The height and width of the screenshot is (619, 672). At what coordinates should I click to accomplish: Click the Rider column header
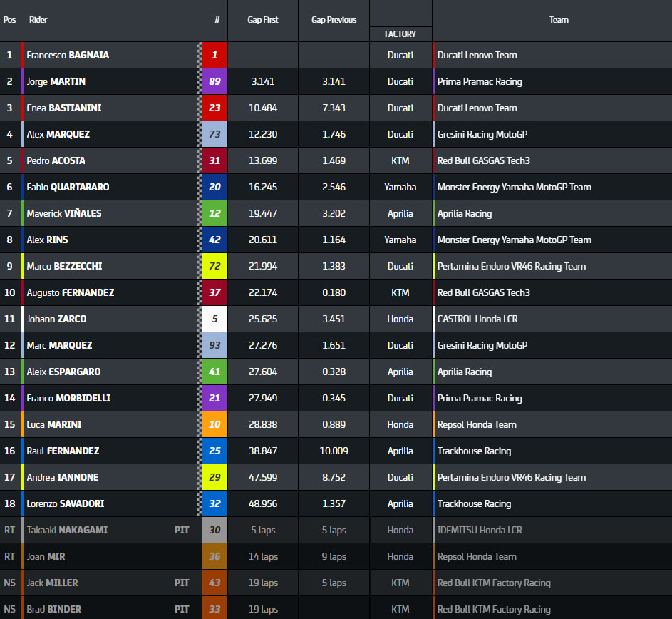(x=38, y=20)
